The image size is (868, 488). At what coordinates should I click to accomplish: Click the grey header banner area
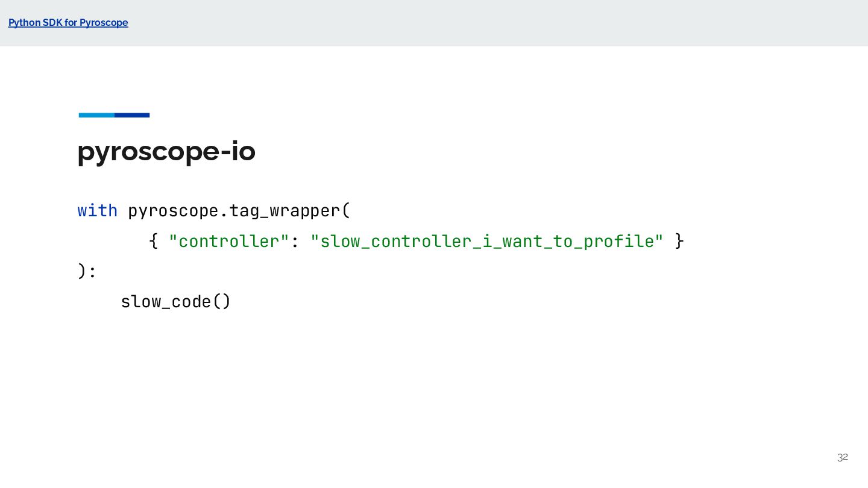click(x=434, y=23)
